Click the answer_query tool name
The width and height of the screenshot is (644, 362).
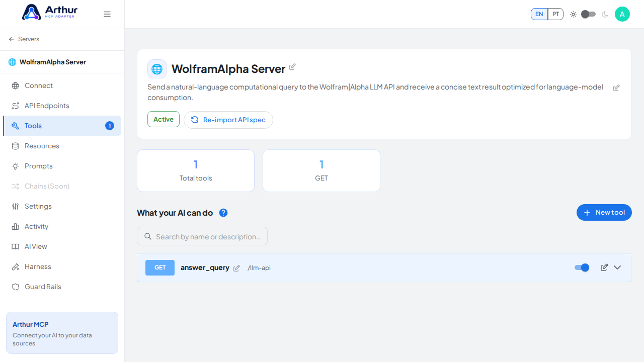205,267
